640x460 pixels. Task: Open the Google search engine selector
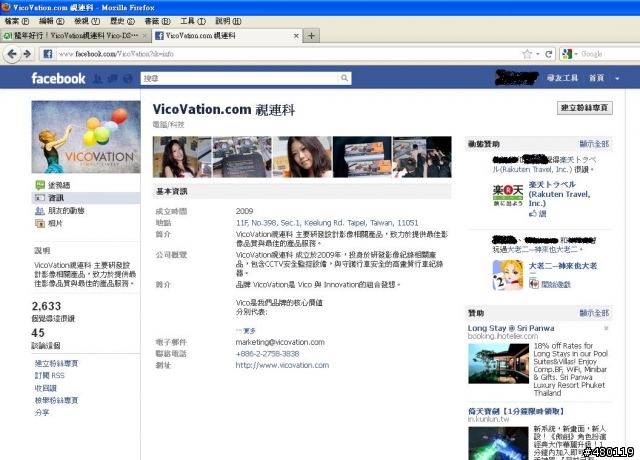coord(570,54)
